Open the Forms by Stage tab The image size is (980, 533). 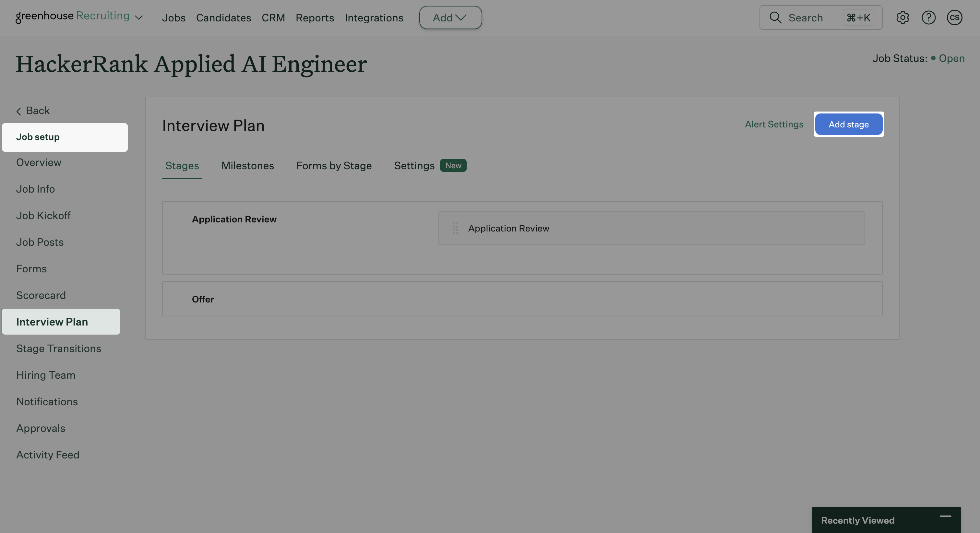click(x=334, y=165)
